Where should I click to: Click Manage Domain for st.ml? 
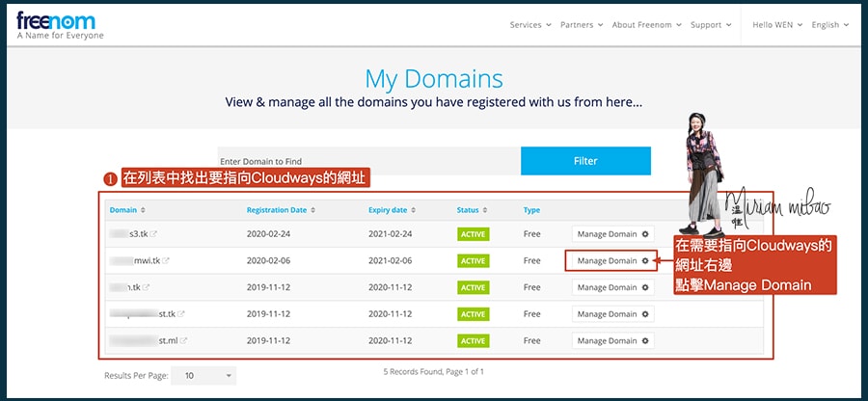pos(612,340)
